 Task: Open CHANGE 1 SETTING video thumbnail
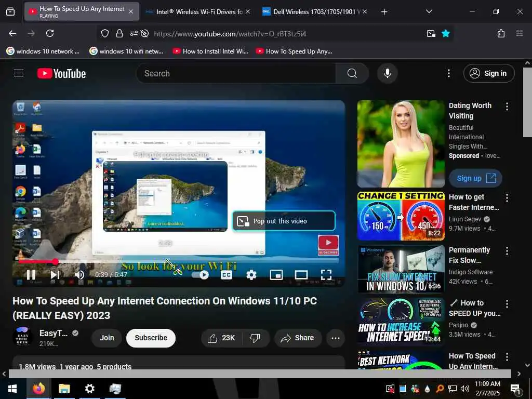(x=401, y=216)
